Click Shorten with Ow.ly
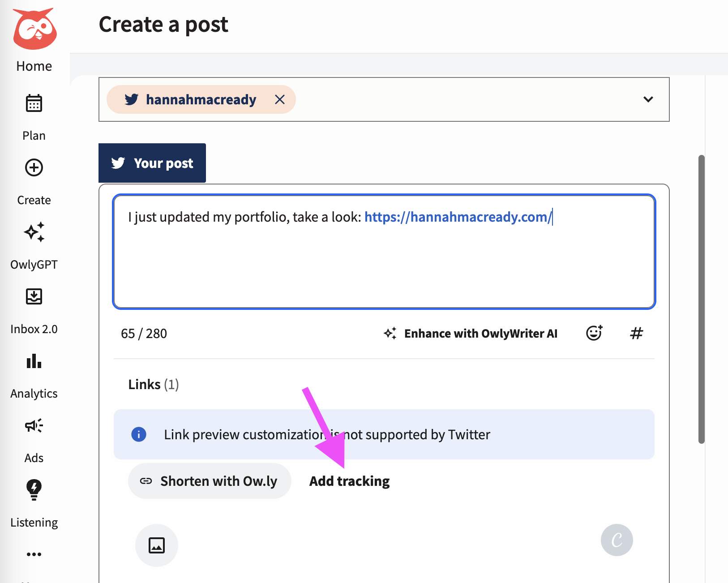The width and height of the screenshot is (728, 583). pos(209,480)
